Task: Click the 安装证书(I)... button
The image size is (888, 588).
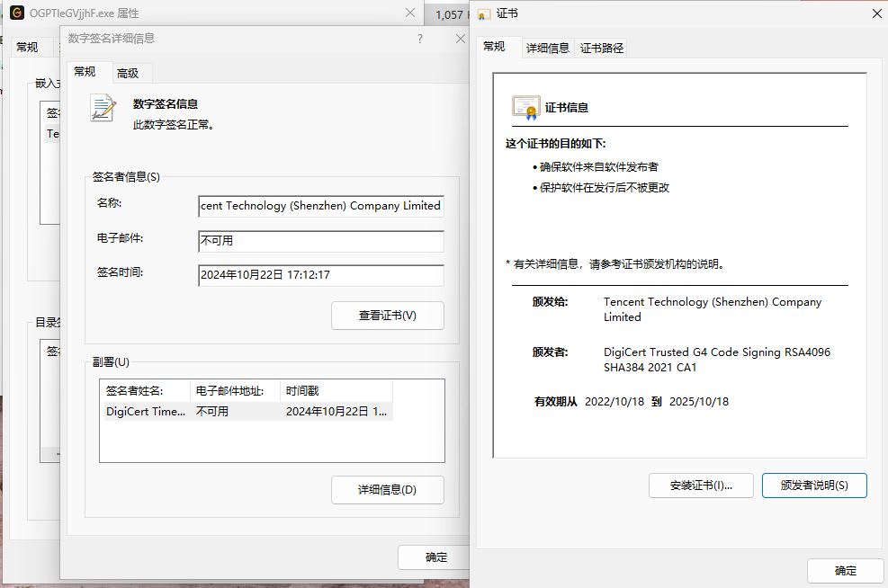Action: coord(701,486)
